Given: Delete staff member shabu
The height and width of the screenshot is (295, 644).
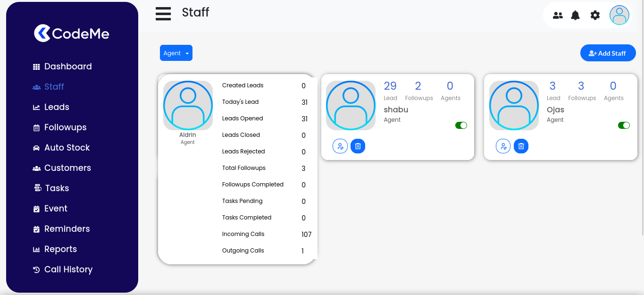Looking at the screenshot, I should [x=358, y=146].
